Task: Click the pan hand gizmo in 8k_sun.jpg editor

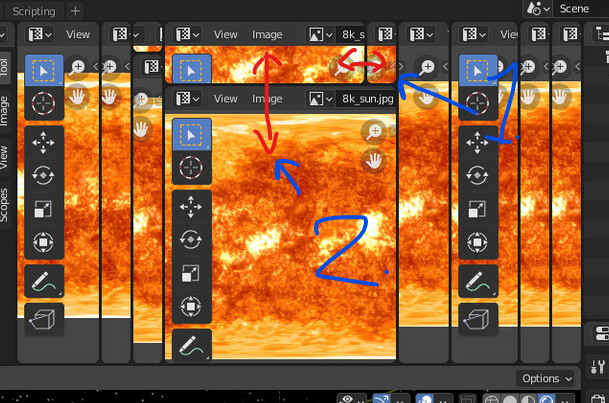Action: click(374, 161)
